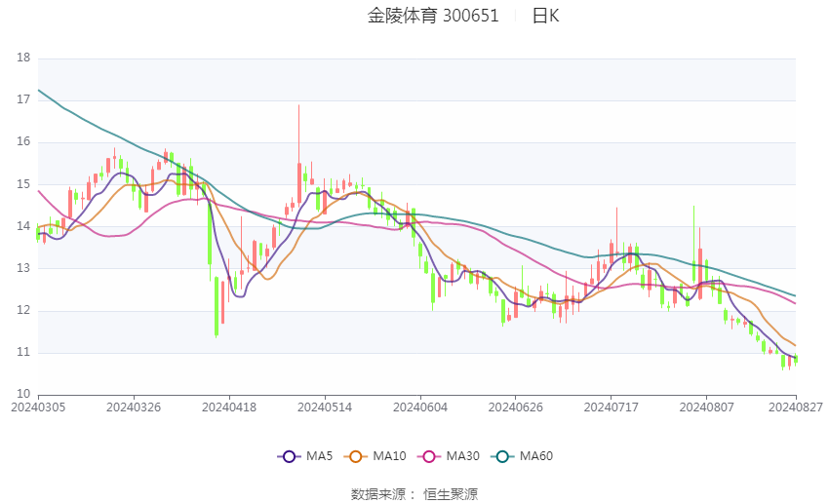Click the y-axis value 16

coord(23,141)
